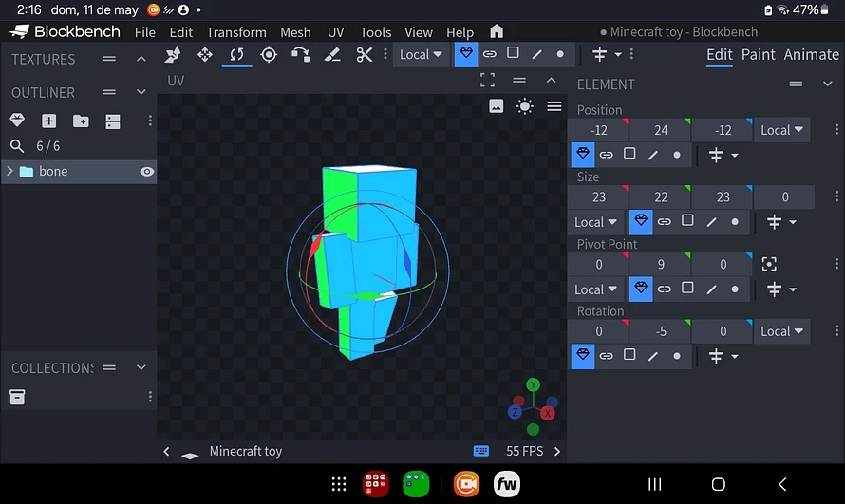
Task: Open the Size Local space dropdown
Action: point(595,222)
